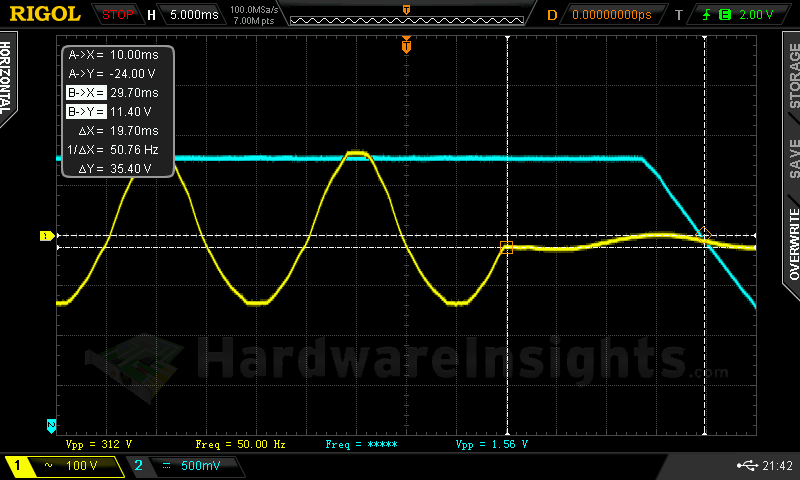Image resolution: width=800 pixels, height=480 pixels.
Task: Open the HORIZONTAL side tab
Action: click(9, 78)
